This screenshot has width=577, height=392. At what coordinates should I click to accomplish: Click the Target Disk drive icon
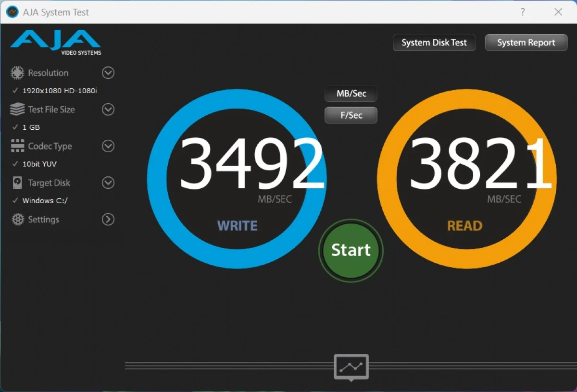17,183
